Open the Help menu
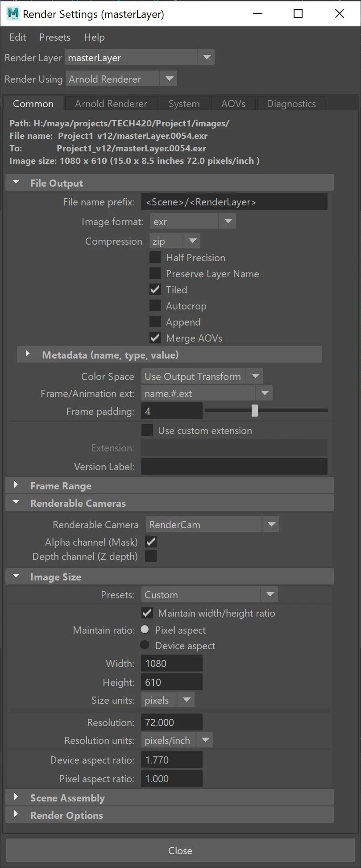 tap(94, 38)
